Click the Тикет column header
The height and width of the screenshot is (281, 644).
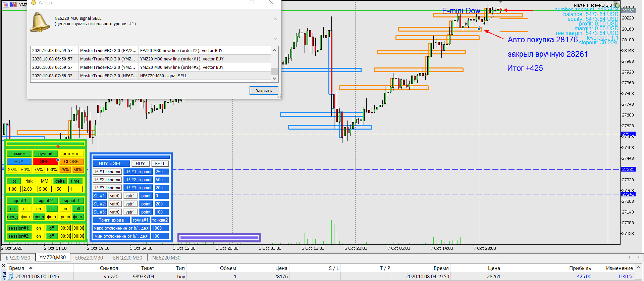[138, 268]
